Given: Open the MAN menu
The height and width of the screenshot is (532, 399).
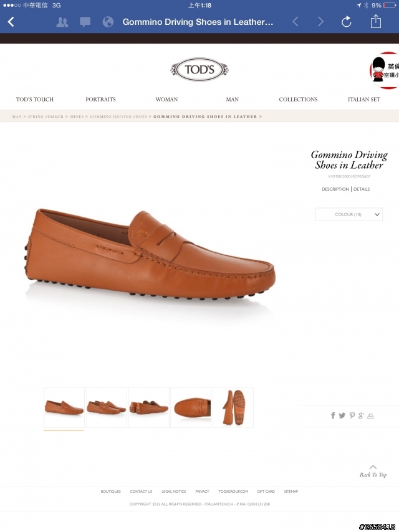Looking at the screenshot, I should [233, 100].
